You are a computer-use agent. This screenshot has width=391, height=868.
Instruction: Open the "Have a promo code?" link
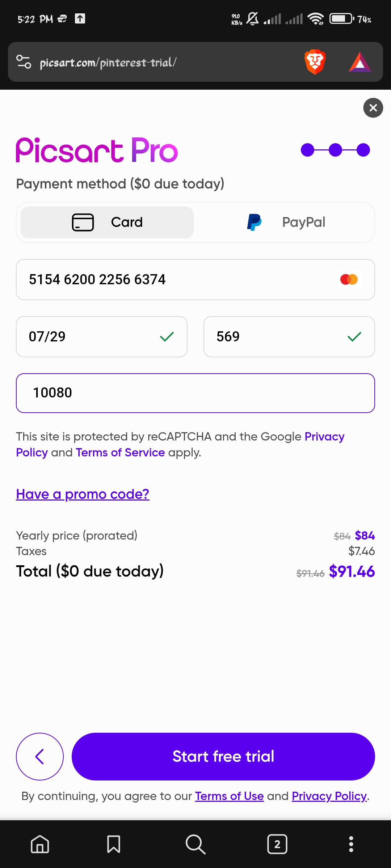tap(83, 494)
